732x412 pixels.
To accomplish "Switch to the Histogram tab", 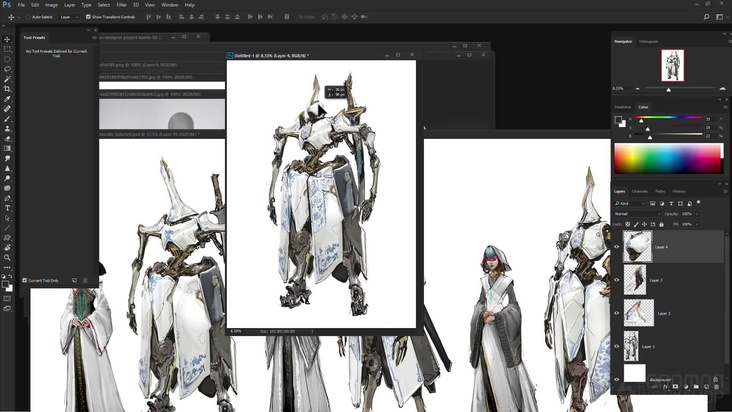I will [648, 42].
